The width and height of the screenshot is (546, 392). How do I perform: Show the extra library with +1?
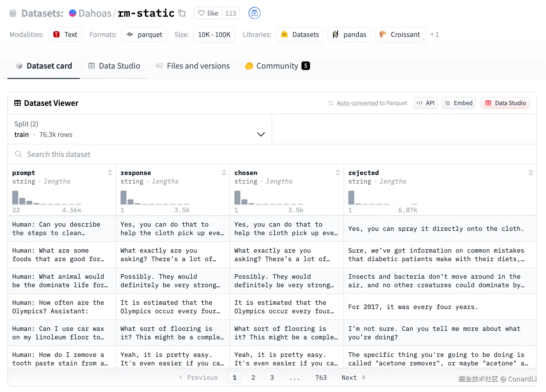pyautogui.click(x=435, y=34)
